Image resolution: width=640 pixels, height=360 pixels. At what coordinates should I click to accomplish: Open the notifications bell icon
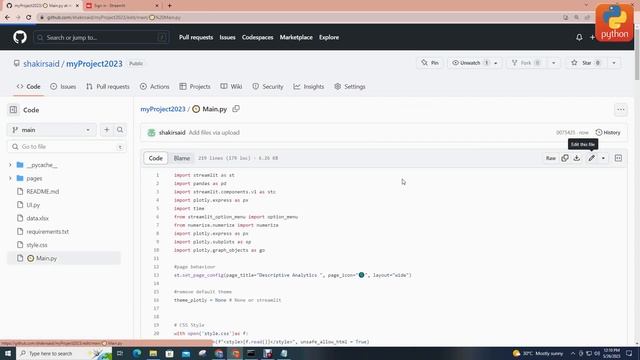click(579, 37)
